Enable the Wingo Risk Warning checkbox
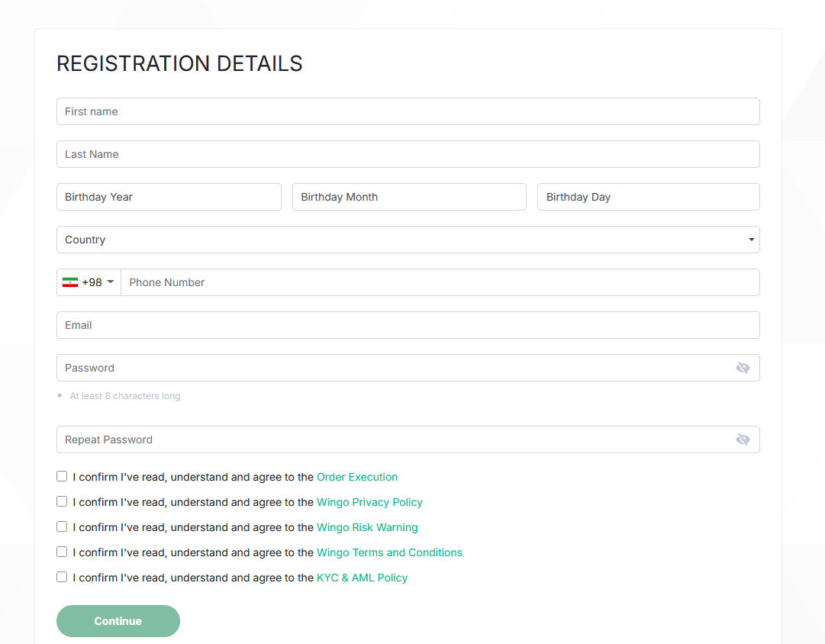Viewport: 825px width, 644px height. pyautogui.click(x=62, y=526)
